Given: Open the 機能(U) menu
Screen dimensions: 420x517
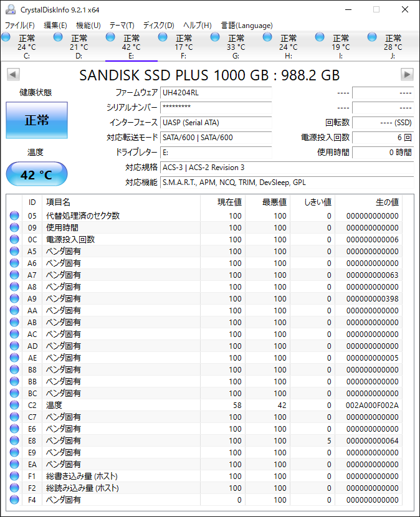Looking at the screenshot, I should tap(88, 26).
